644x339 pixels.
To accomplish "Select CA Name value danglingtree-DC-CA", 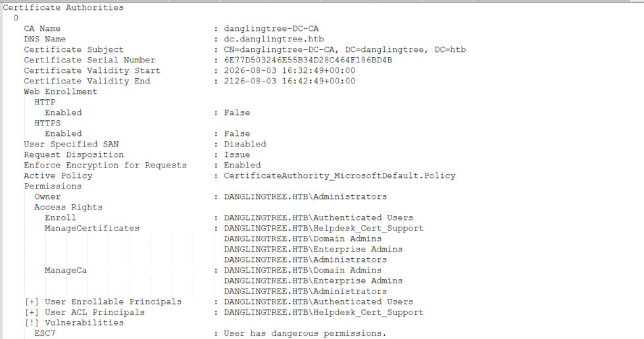I will tap(271, 28).
